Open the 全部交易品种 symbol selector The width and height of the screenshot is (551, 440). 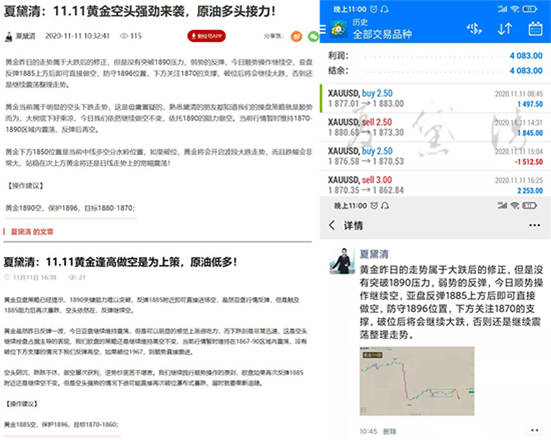tap(382, 34)
